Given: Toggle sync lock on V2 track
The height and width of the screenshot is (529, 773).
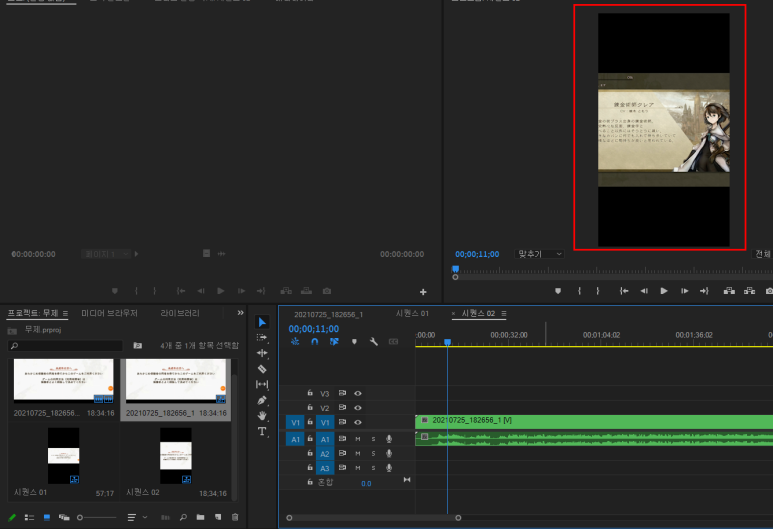Looking at the screenshot, I should tap(342, 408).
